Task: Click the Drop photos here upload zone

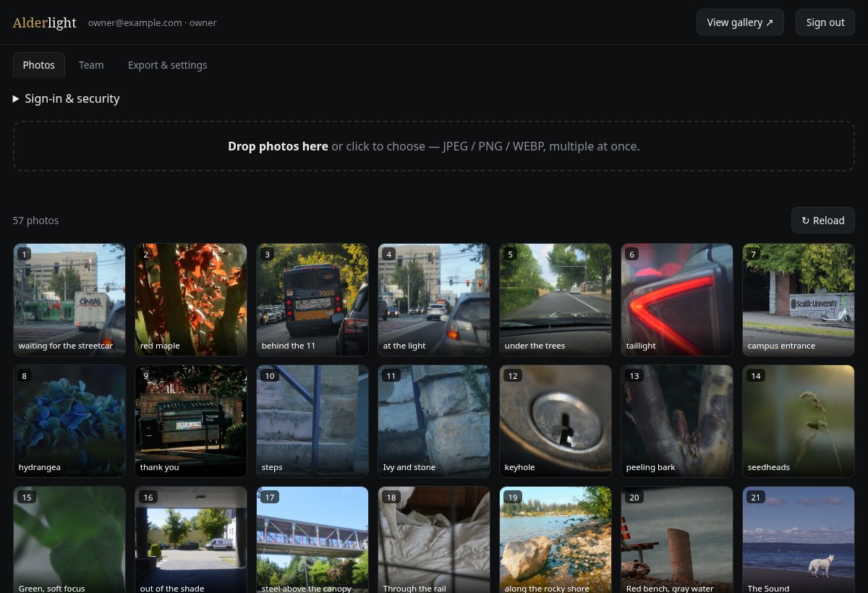Action: pyautogui.click(x=434, y=146)
